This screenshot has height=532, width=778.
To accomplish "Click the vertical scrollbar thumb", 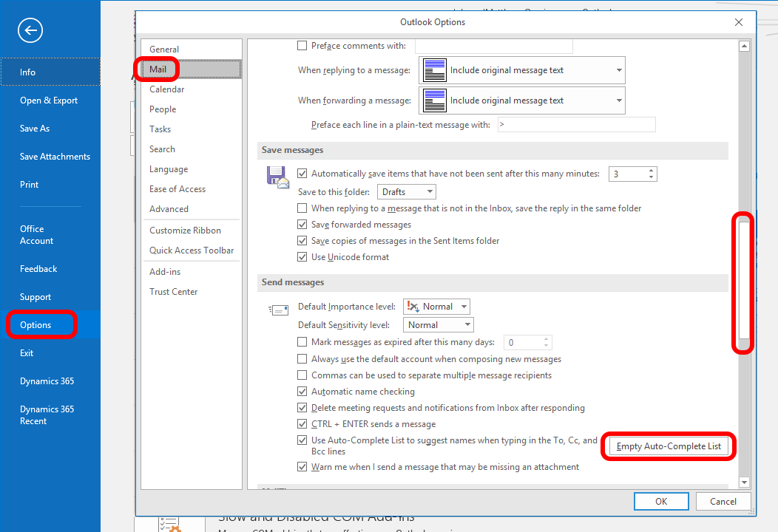I will pyautogui.click(x=744, y=282).
